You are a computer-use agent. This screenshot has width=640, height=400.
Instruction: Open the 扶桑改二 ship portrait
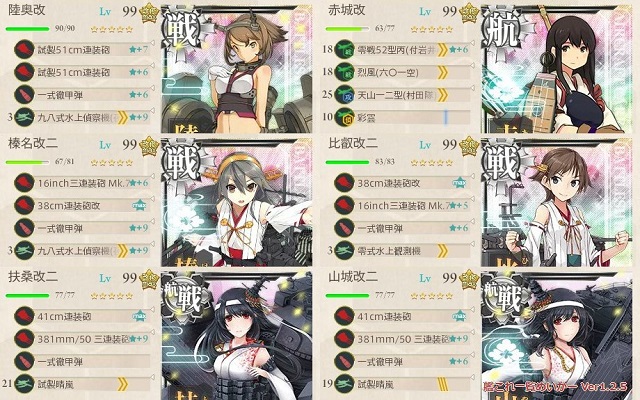click(237, 336)
